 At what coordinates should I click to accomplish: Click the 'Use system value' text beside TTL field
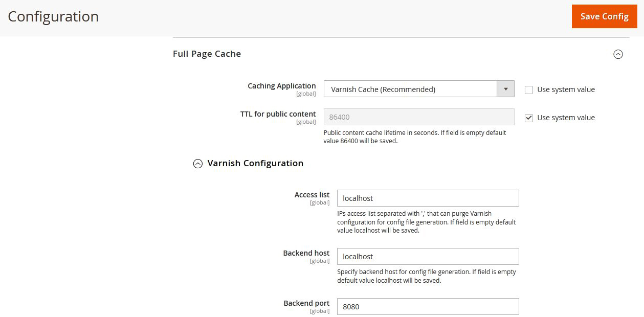[566, 118]
